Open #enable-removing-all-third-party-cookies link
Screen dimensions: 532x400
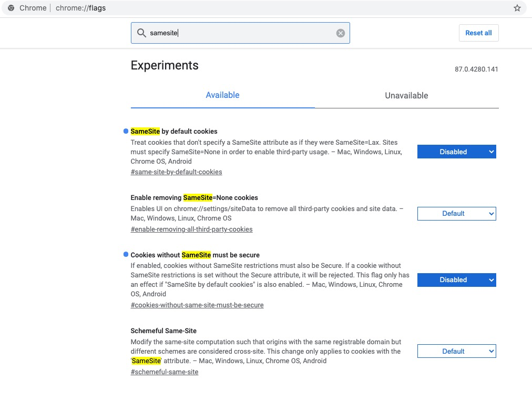tap(191, 229)
